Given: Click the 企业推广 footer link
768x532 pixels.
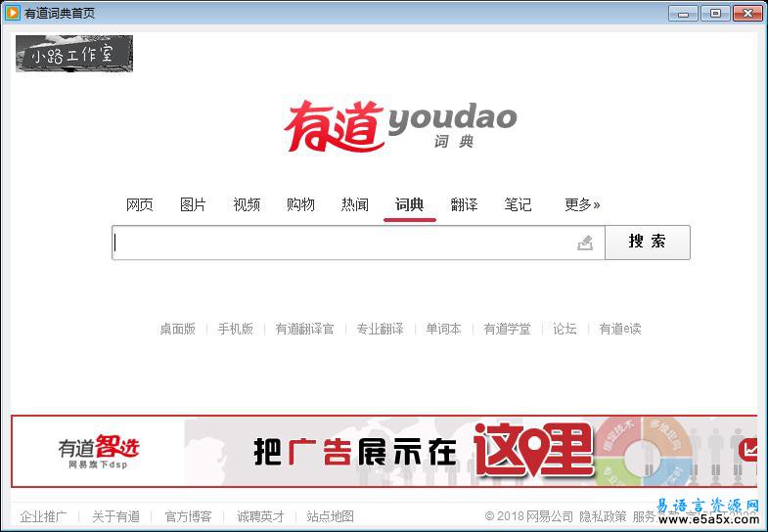Looking at the screenshot, I should (x=43, y=516).
